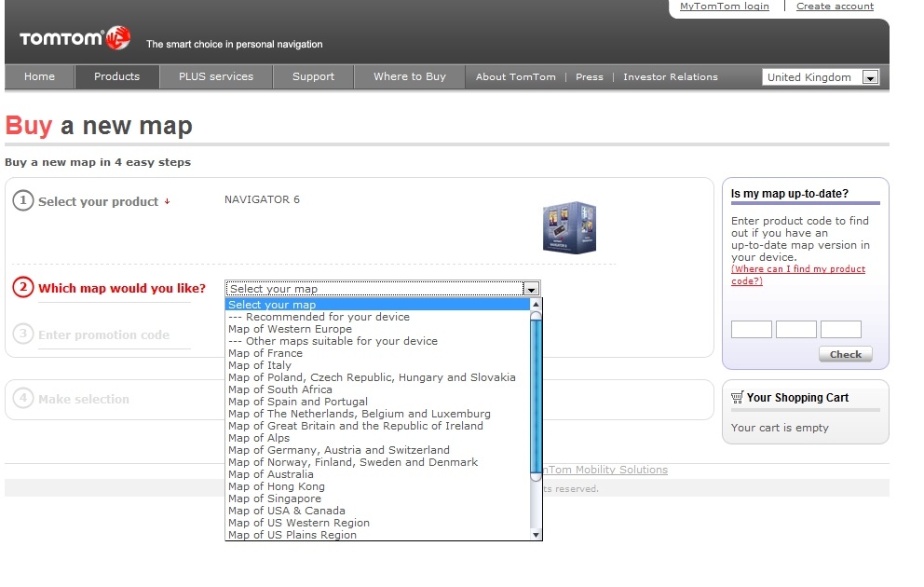This screenshot has width=924, height=587.
Task: Click the Select your map dropdown arrow
Action: coord(532,289)
